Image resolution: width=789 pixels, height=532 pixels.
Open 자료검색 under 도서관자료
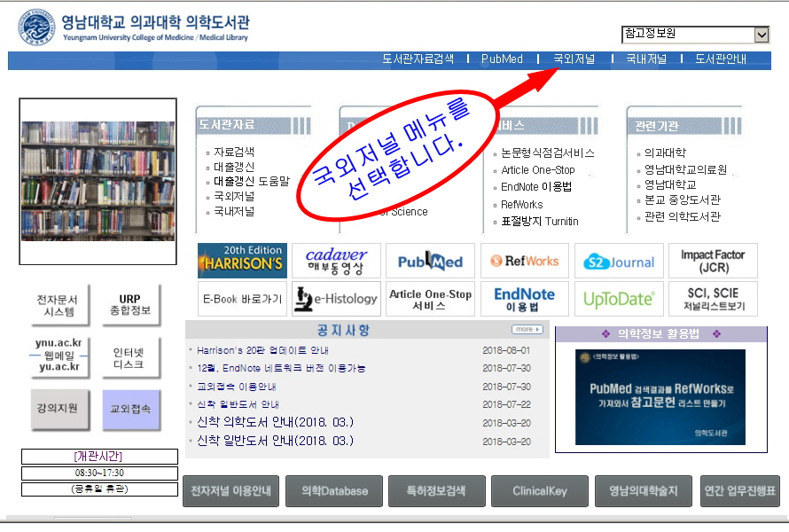point(234,152)
